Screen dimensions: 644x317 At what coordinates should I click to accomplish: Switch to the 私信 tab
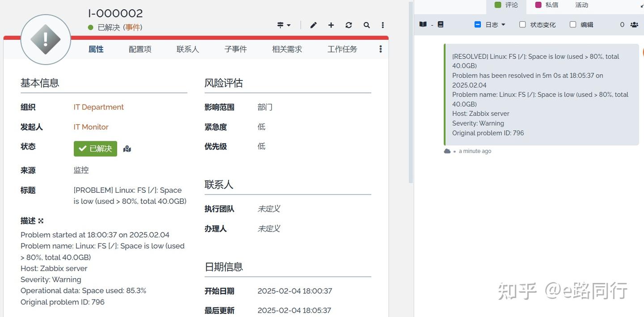[x=551, y=5]
